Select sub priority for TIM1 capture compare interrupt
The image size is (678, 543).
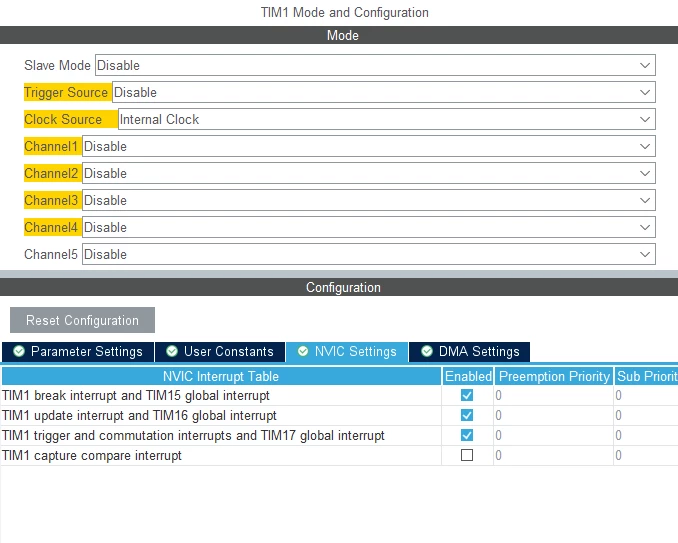pos(646,455)
